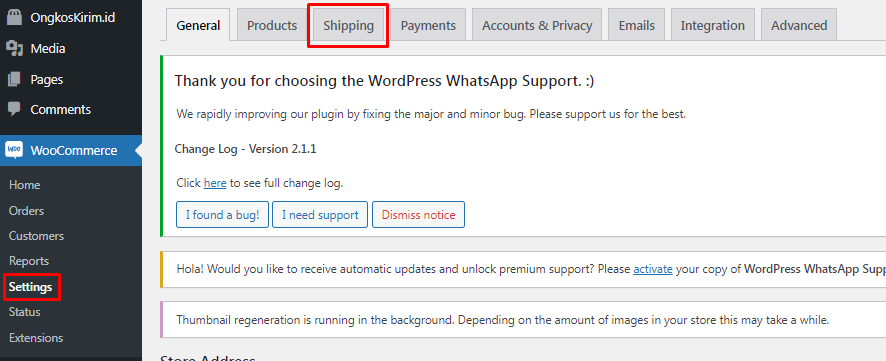
Task: Click the 'activate' license link
Action: point(653,269)
